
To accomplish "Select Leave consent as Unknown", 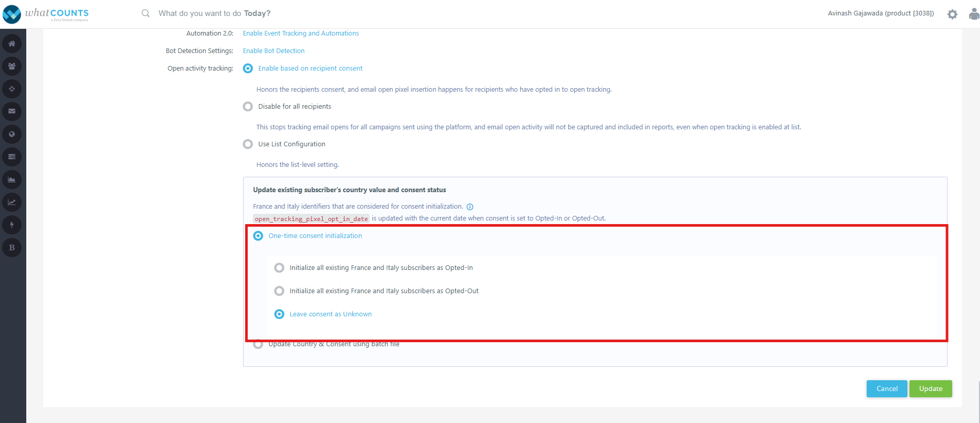I will tap(279, 314).
